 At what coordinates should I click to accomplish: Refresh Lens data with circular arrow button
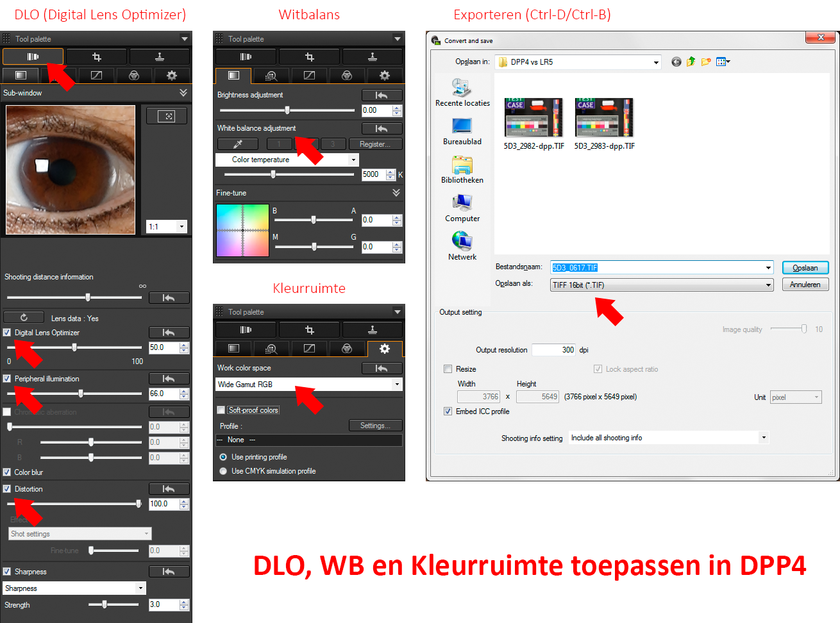point(24,317)
